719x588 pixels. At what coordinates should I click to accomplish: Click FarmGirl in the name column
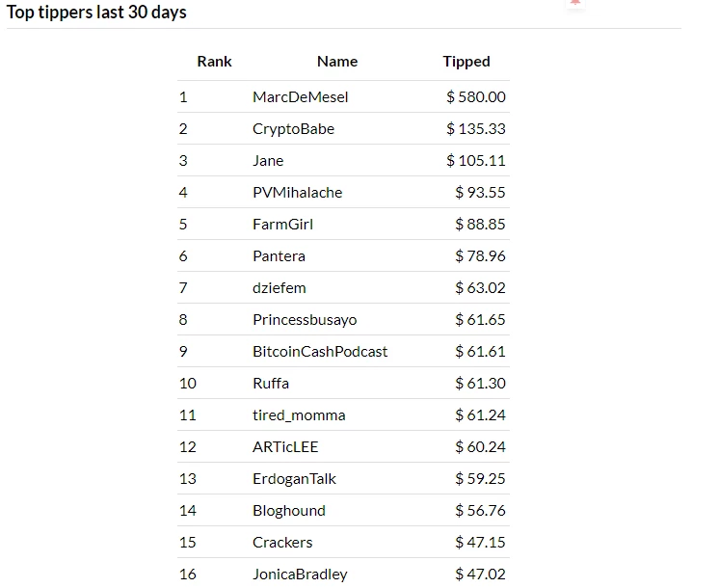pos(283,225)
